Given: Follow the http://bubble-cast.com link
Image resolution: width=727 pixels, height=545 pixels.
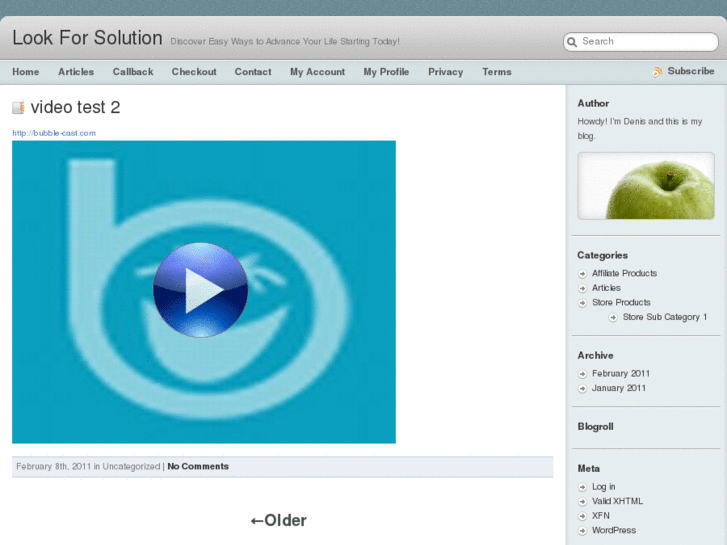Looking at the screenshot, I should click(x=54, y=133).
